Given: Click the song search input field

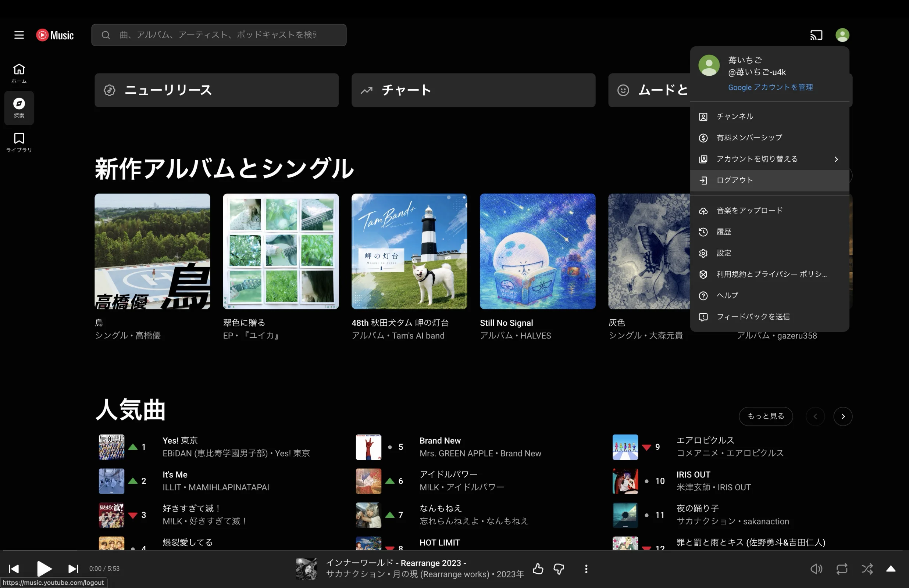Looking at the screenshot, I should 219,35.
